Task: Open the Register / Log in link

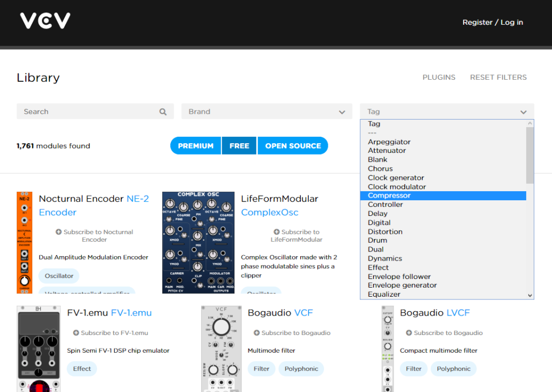Action: (x=492, y=22)
